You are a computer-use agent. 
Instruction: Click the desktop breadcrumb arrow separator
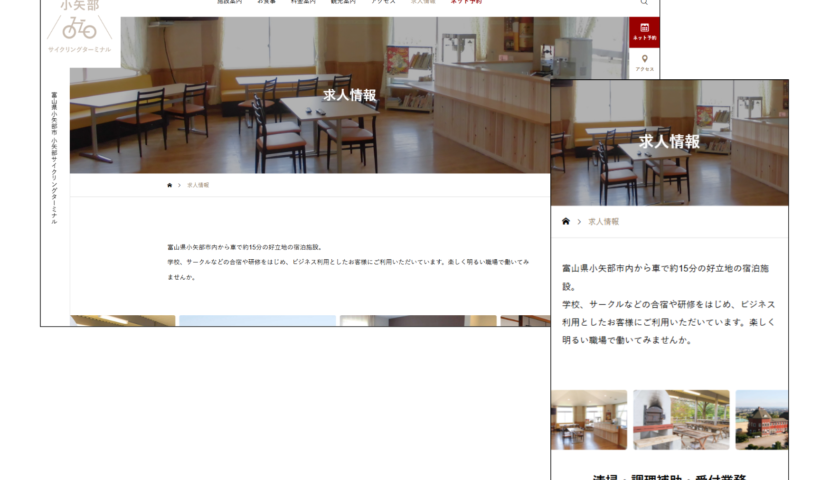[x=179, y=185]
